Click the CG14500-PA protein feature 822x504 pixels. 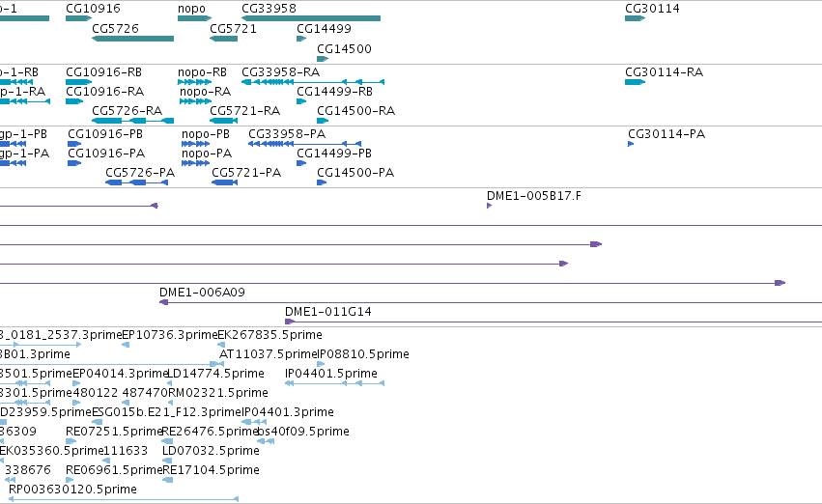click(x=322, y=182)
